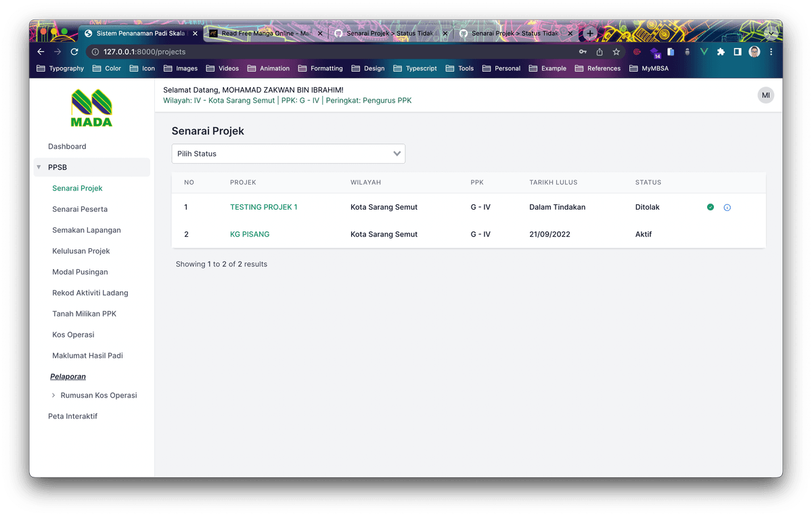Image resolution: width=812 pixels, height=516 pixels.
Task: Open info icon for TESTING PROJEK 1 row
Action: pyautogui.click(x=727, y=208)
